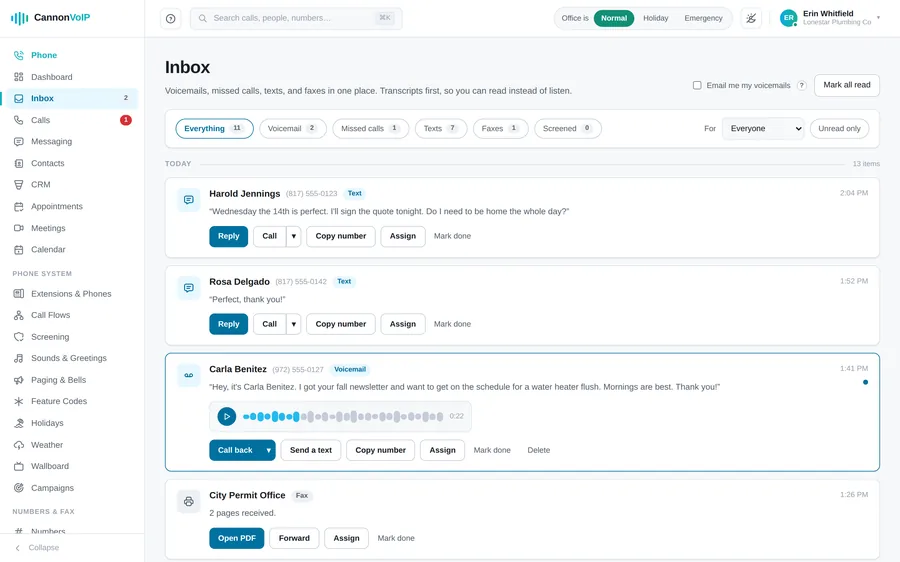This screenshot has width=900, height=562.
Task: Click Harold Jennings text message icon
Action: [188, 200]
